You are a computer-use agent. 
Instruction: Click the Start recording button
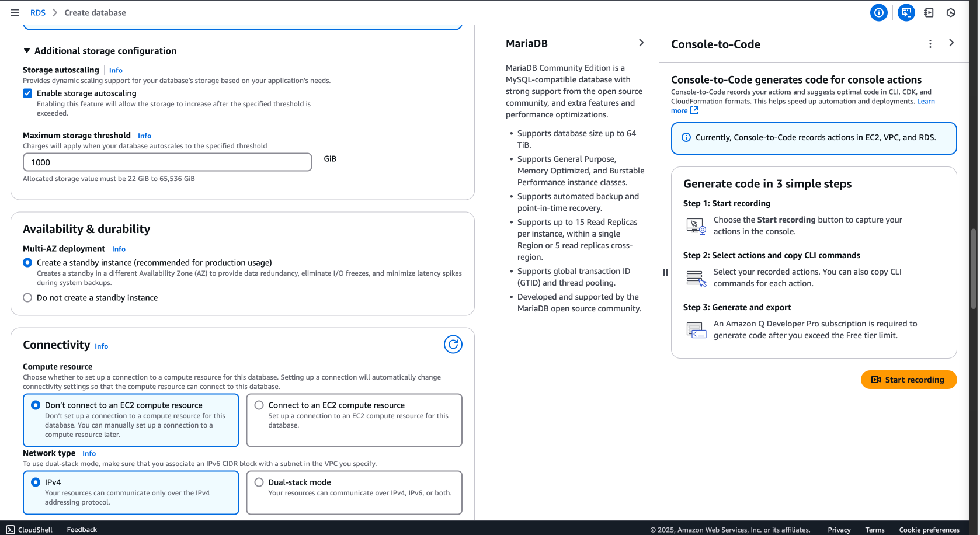[909, 380]
